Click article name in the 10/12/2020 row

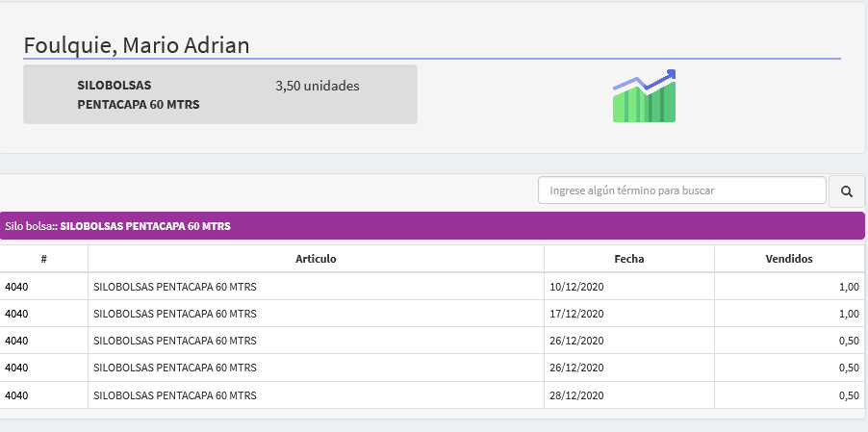tap(174, 287)
